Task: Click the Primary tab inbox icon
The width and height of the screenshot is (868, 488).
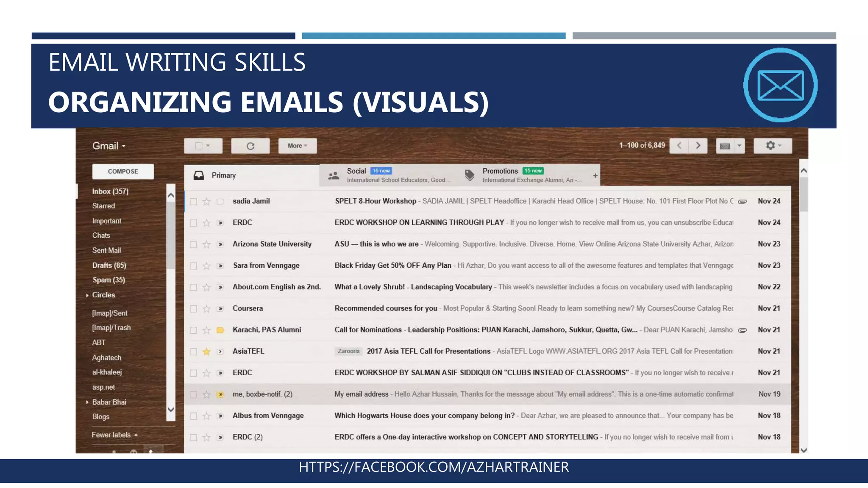Action: [199, 175]
